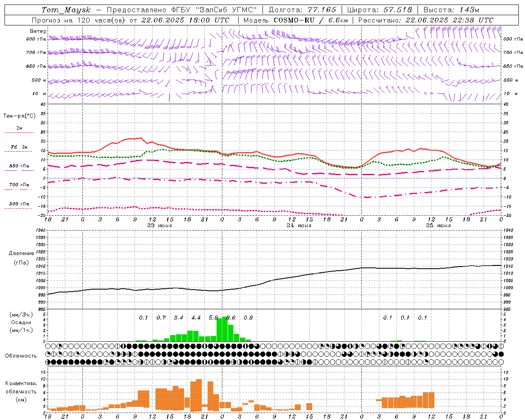
Task: Click the tallest green precipitation bar
Action: point(225,329)
